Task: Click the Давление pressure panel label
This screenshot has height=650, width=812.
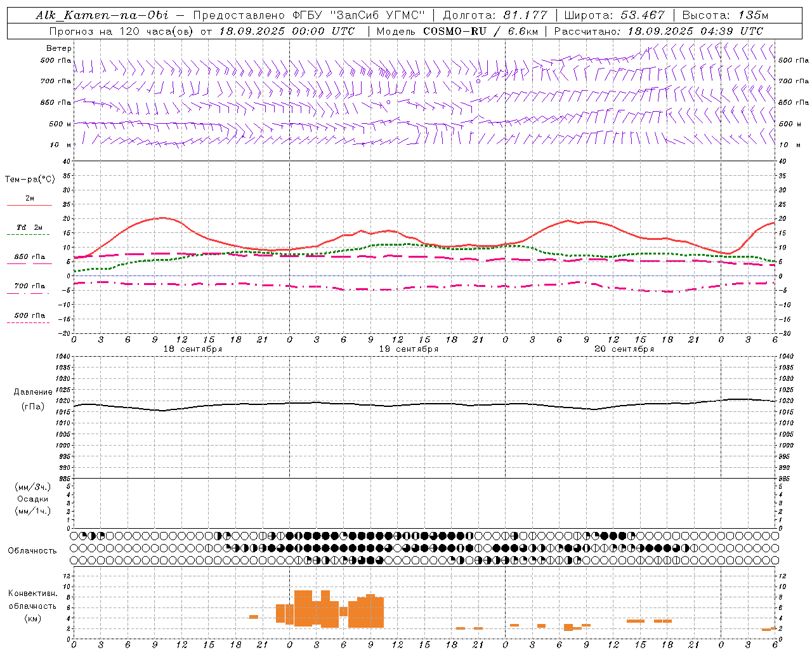Action: click(33, 392)
